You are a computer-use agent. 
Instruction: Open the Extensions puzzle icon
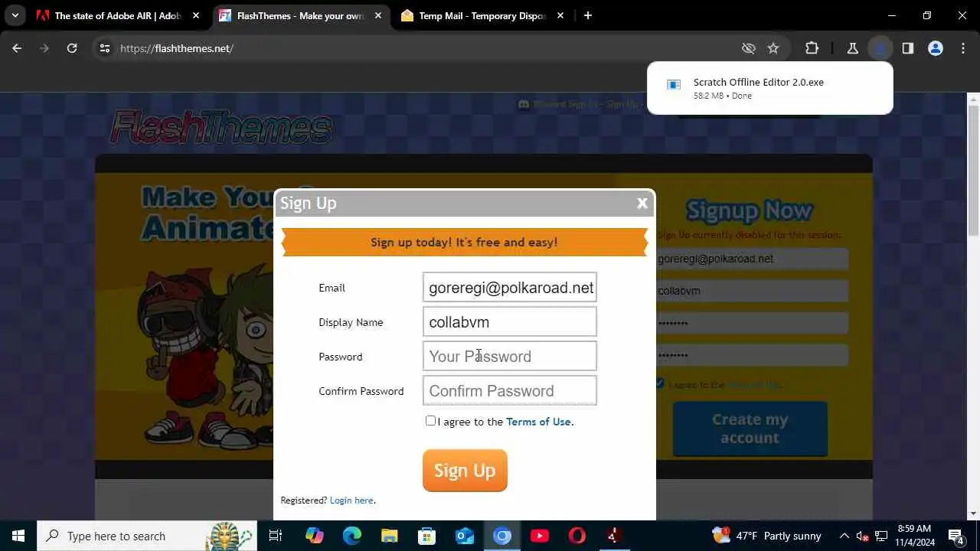812,48
